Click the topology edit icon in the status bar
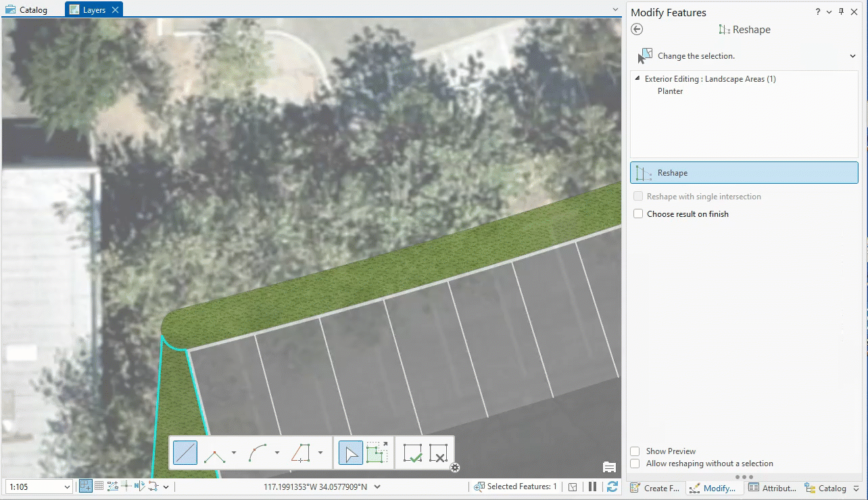Screen dimensions: 868x500 click(153, 486)
